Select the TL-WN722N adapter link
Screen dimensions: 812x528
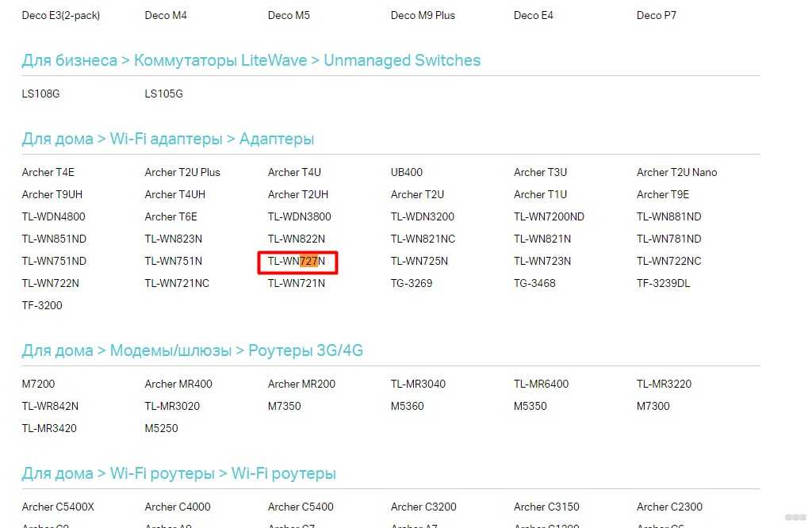[50, 283]
